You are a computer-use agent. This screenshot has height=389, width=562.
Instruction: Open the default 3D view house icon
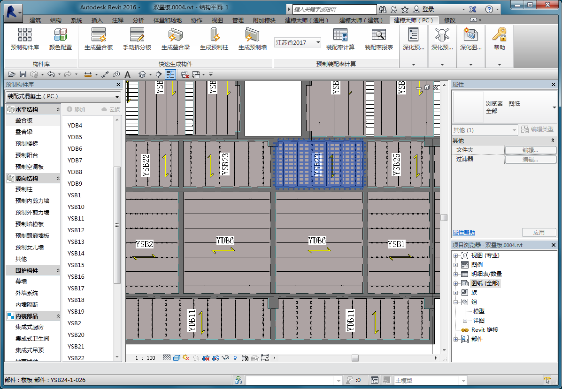point(142,75)
